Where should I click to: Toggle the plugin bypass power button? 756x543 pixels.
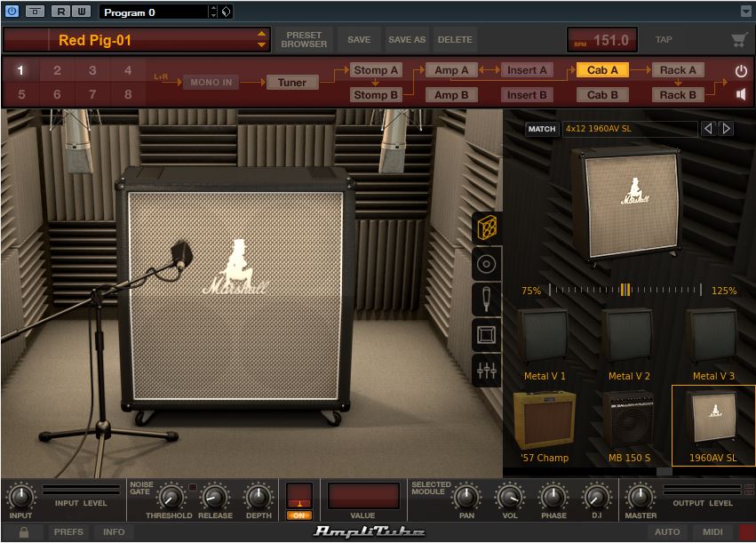[x=12, y=12]
